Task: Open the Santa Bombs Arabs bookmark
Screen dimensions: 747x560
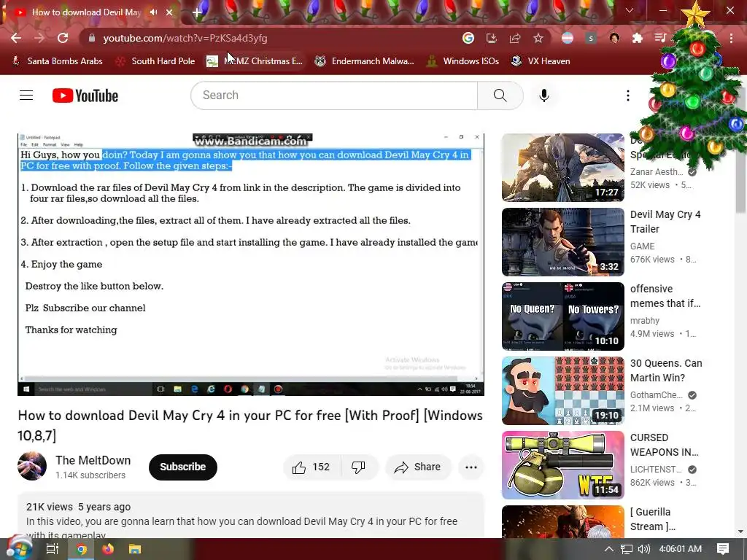Action: (57, 61)
